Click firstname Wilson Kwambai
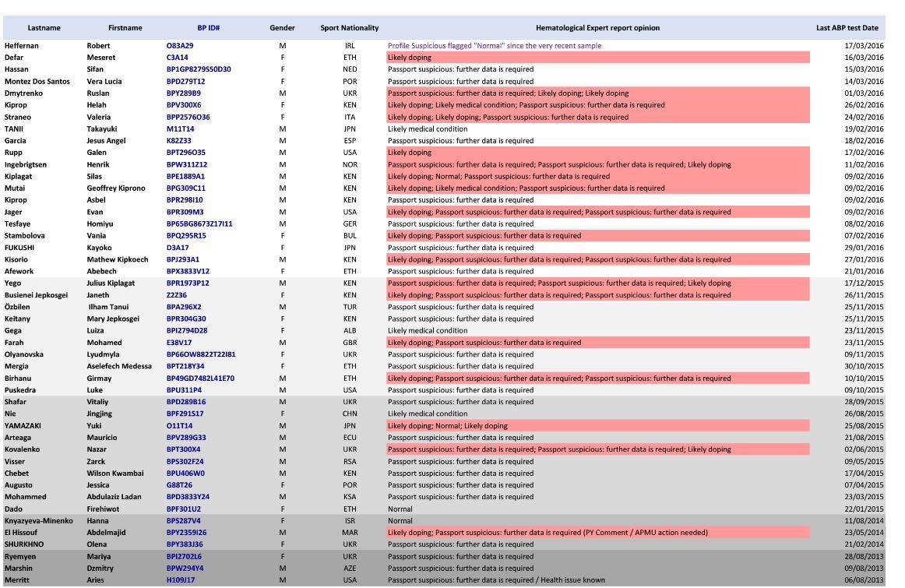This screenshot has height=588, width=905. pos(115,474)
